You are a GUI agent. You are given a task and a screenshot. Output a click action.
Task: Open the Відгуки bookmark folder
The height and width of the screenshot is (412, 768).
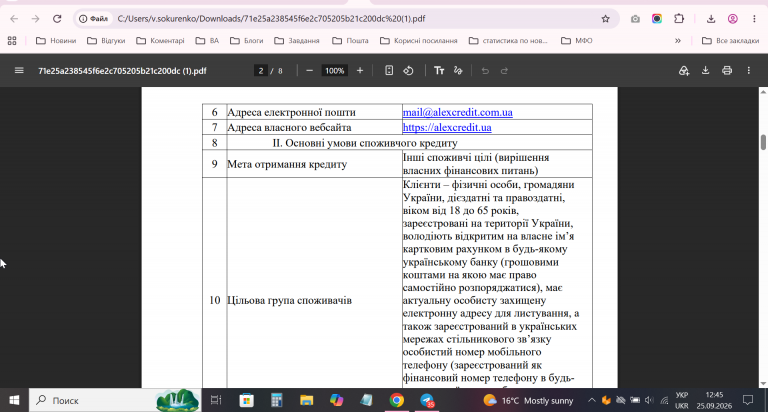106,41
